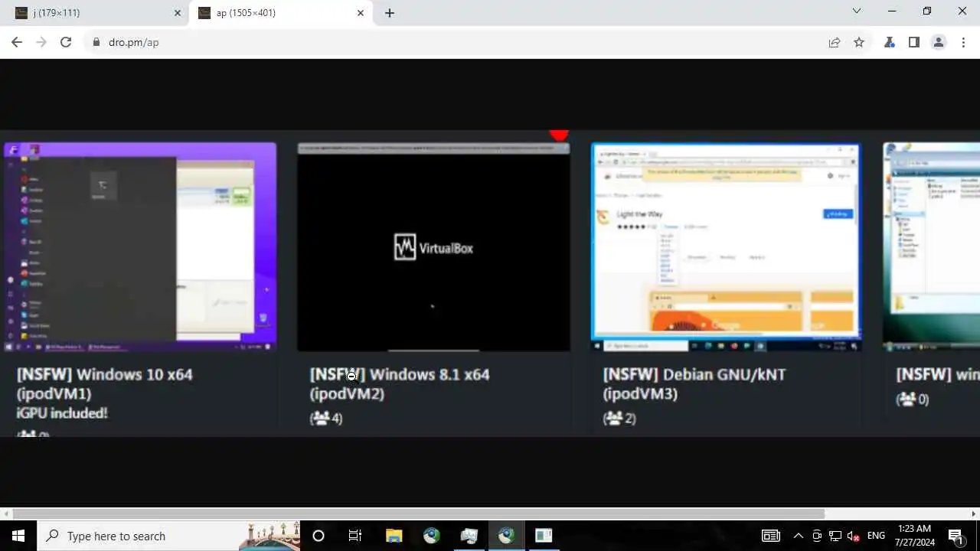Click the "iGPU included!" text

click(62, 413)
